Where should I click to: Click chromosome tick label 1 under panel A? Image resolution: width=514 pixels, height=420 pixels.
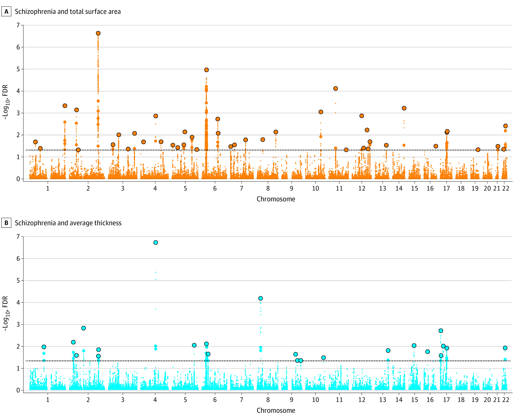tap(48, 188)
